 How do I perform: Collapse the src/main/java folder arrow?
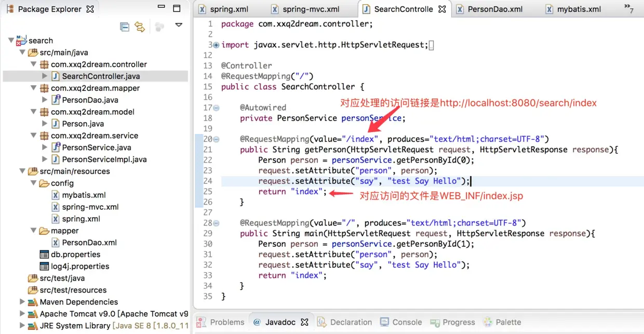tap(22, 52)
